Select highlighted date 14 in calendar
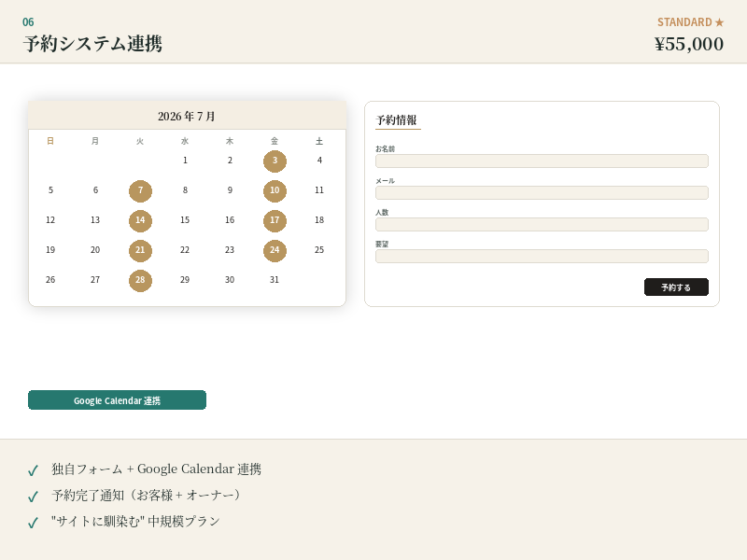Image resolution: width=747 pixels, height=560 pixels. (x=141, y=220)
